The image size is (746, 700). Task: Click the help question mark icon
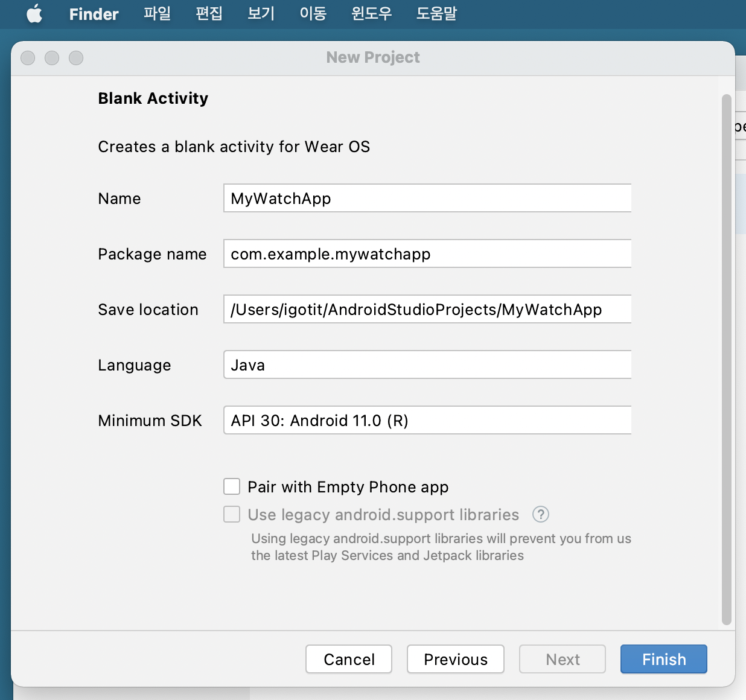541,514
